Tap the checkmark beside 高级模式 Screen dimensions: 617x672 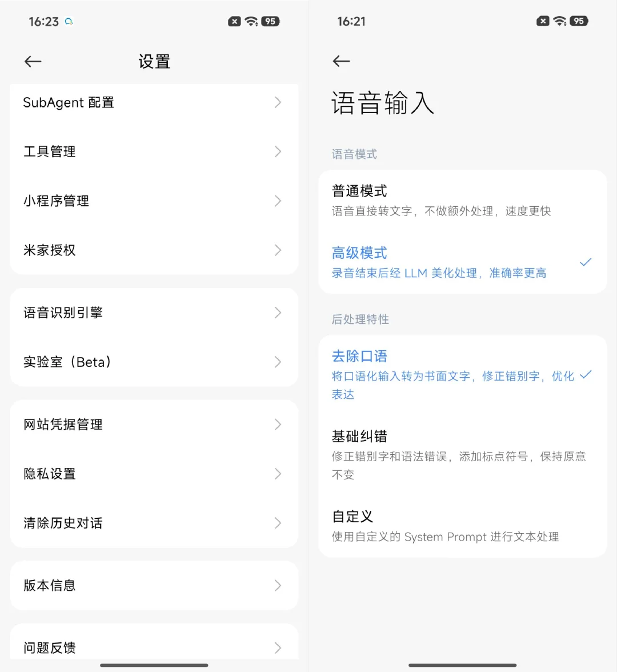pos(586,262)
